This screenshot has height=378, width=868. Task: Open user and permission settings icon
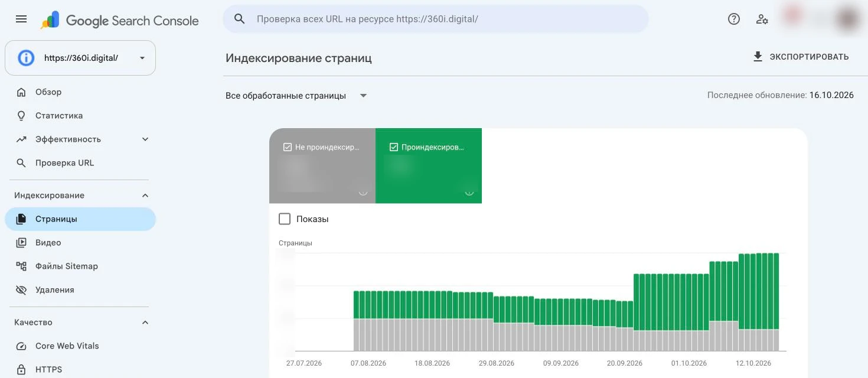tap(762, 19)
